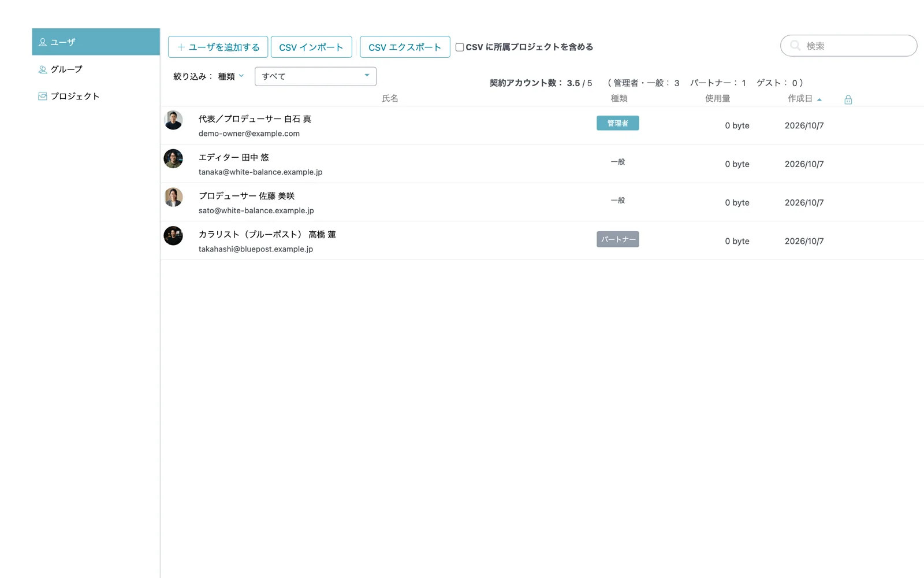Focus the 検索 search field
This screenshot has width=924, height=578.
click(x=848, y=46)
